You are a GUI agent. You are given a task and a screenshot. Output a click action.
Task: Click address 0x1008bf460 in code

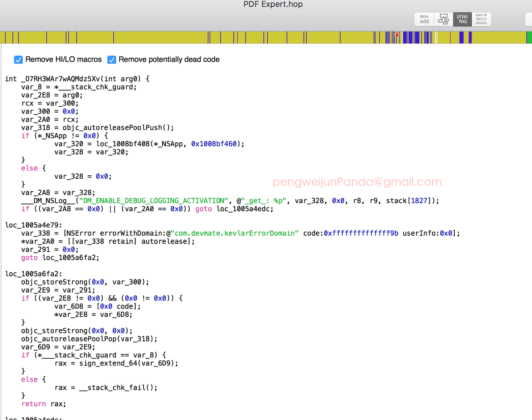[x=214, y=144]
